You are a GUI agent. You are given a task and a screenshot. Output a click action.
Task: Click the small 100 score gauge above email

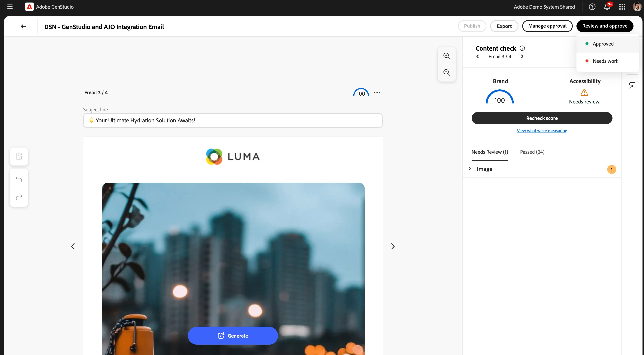coord(361,92)
